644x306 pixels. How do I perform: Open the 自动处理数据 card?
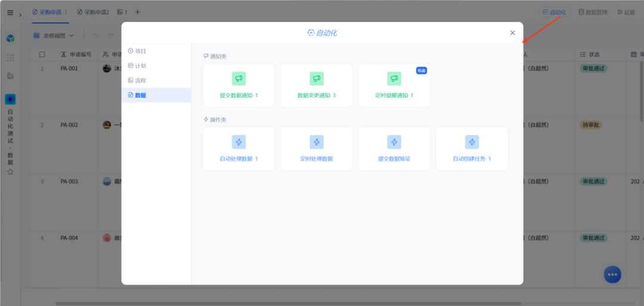239,149
